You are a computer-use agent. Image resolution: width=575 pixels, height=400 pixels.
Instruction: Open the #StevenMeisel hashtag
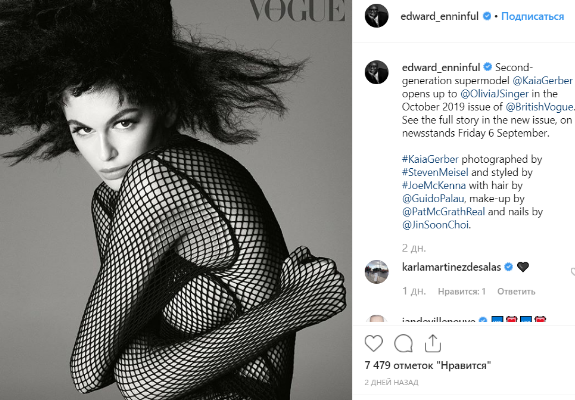(435, 172)
